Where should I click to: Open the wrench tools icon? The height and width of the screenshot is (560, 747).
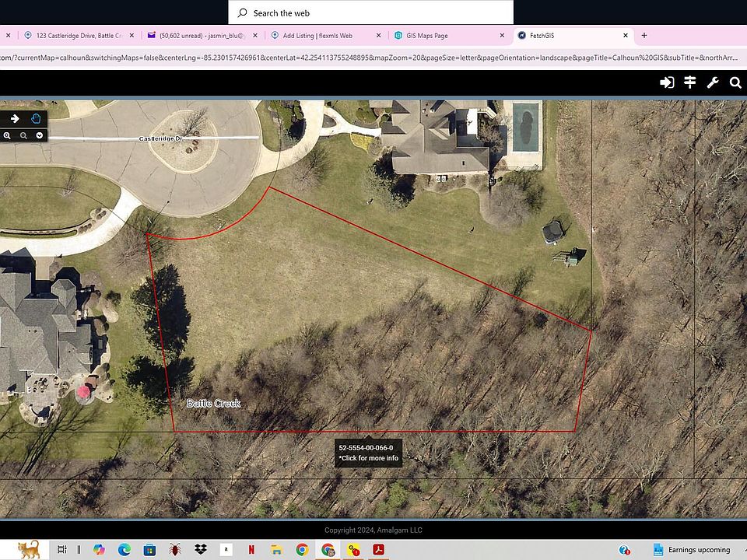point(713,83)
